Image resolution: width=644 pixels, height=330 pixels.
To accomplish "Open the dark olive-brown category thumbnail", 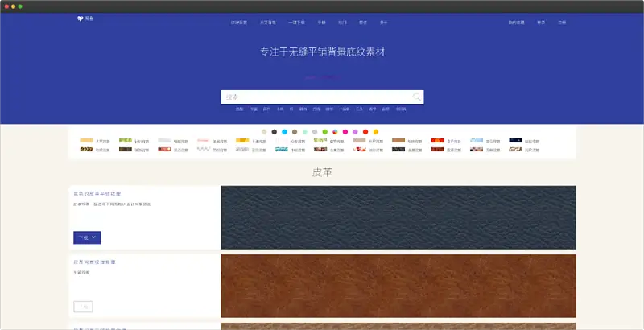I will (126, 150).
